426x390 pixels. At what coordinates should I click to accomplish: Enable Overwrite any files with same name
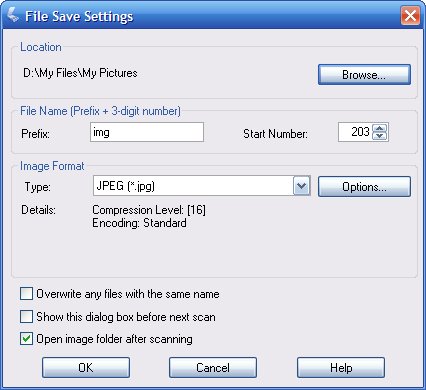click(26, 294)
